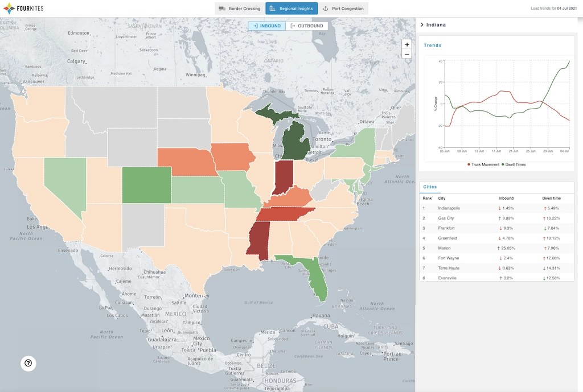Image resolution: width=583 pixels, height=392 pixels.
Task: Click the Cities section header
Action: click(x=430, y=187)
